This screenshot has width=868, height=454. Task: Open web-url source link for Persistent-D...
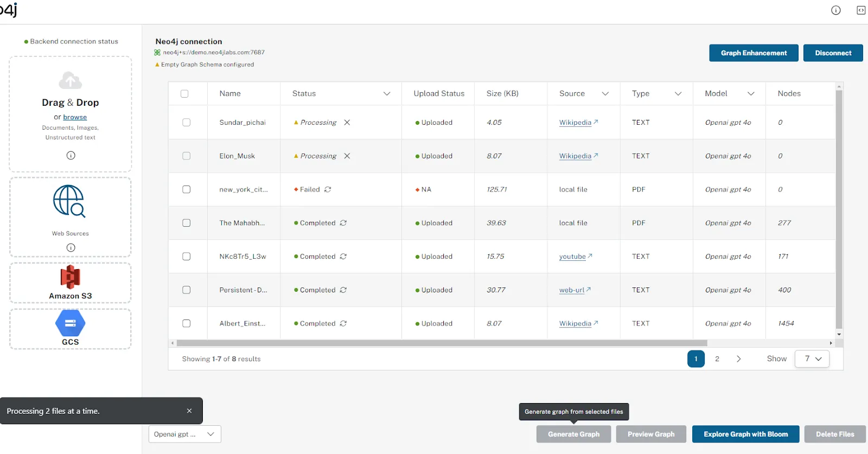(x=575, y=290)
